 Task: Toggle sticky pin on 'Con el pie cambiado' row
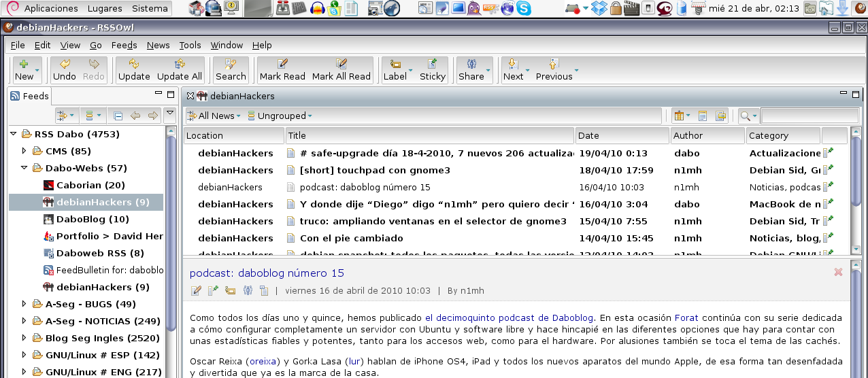tap(829, 238)
